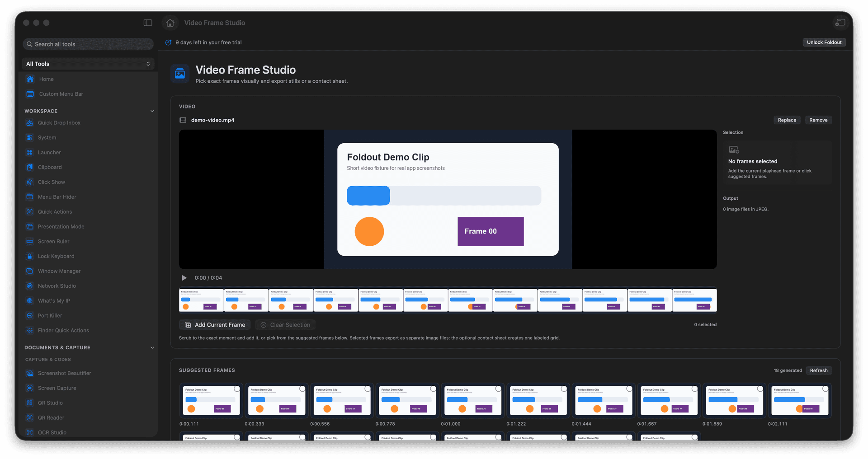Open Home in the sidebar
The height and width of the screenshot is (459, 868).
click(x=88, y=79)
